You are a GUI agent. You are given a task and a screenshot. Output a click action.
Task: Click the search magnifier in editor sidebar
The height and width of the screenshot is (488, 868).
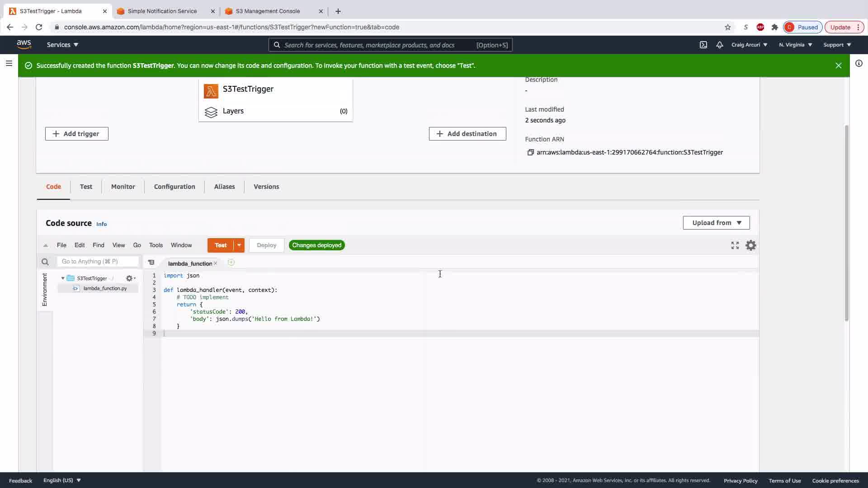tap(45, 262)
